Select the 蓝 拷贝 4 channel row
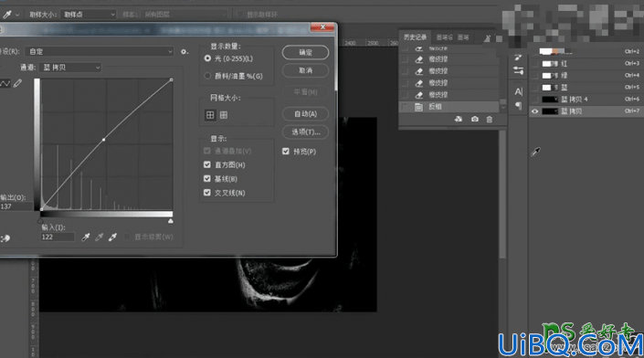The width and height of the screenshot is (644, 358). point(586,100)
